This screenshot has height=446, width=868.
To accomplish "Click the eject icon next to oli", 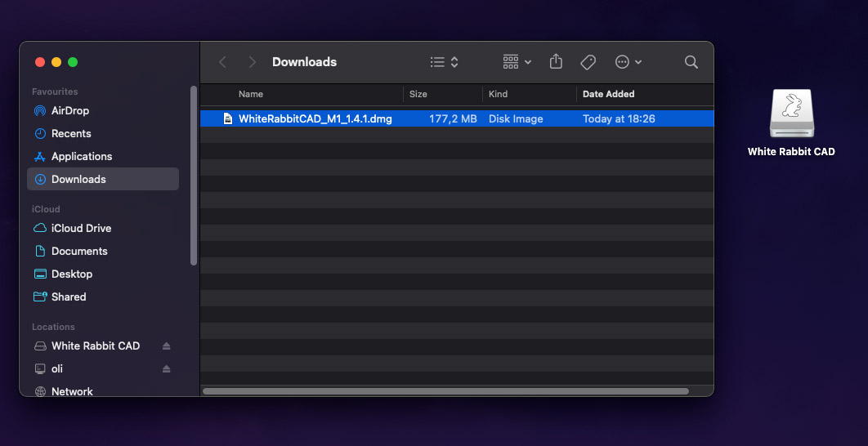I will (x=167, y=368).
